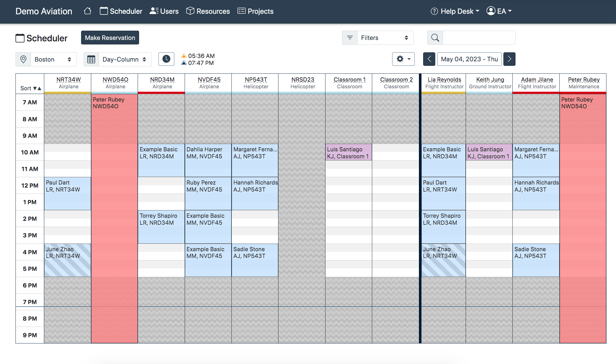Open the gear settings dropdown
Viewport: 616px width, 364px height.
tap(403, 59)
